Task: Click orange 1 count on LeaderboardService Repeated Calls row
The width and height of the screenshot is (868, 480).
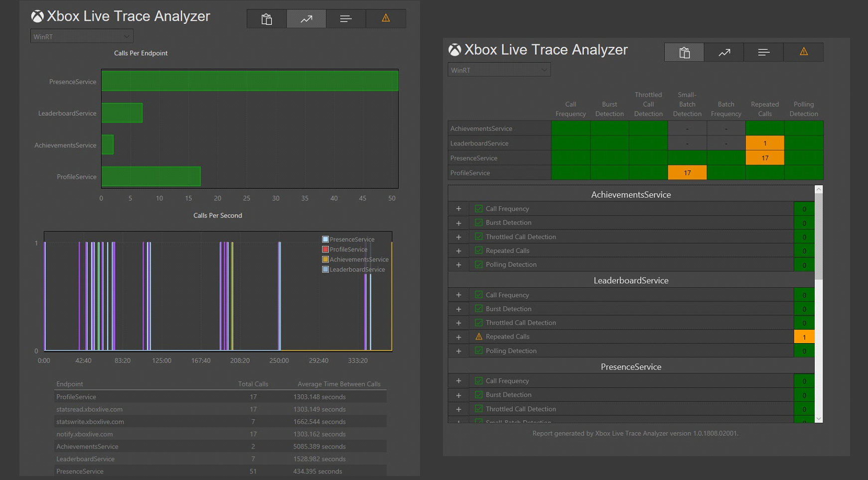Action: [804, 337]
